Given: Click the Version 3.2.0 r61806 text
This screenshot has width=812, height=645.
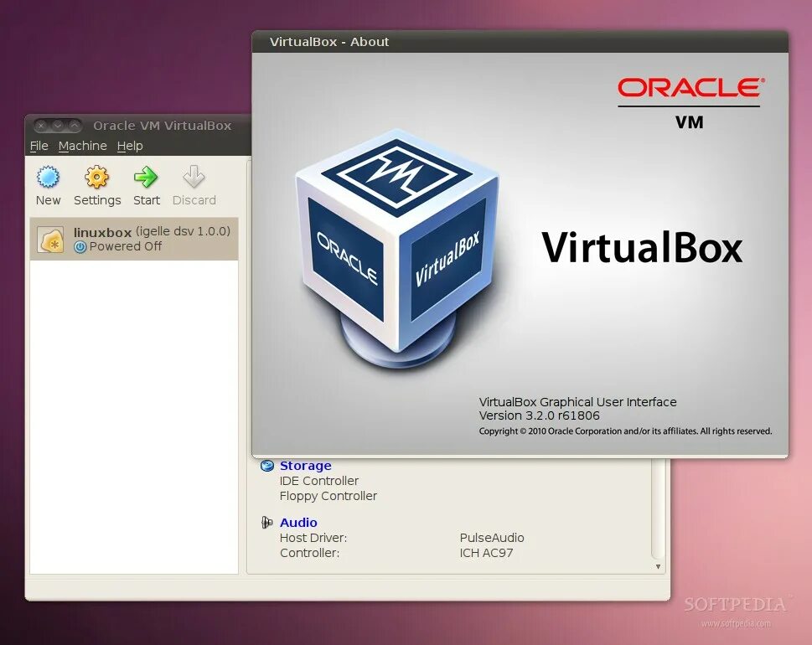Looking at the screenshot, I should click(539, 415).
